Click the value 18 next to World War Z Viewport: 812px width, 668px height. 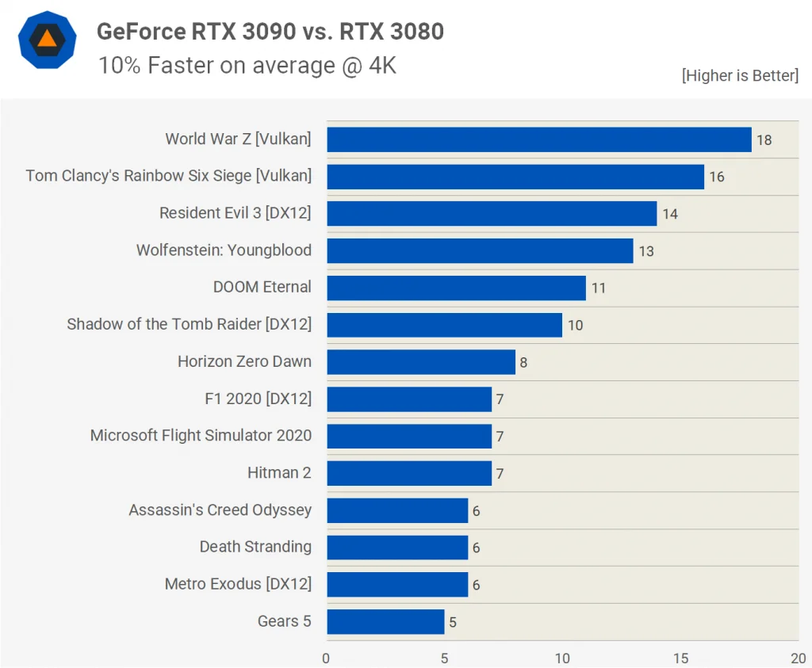coord(764,140)
